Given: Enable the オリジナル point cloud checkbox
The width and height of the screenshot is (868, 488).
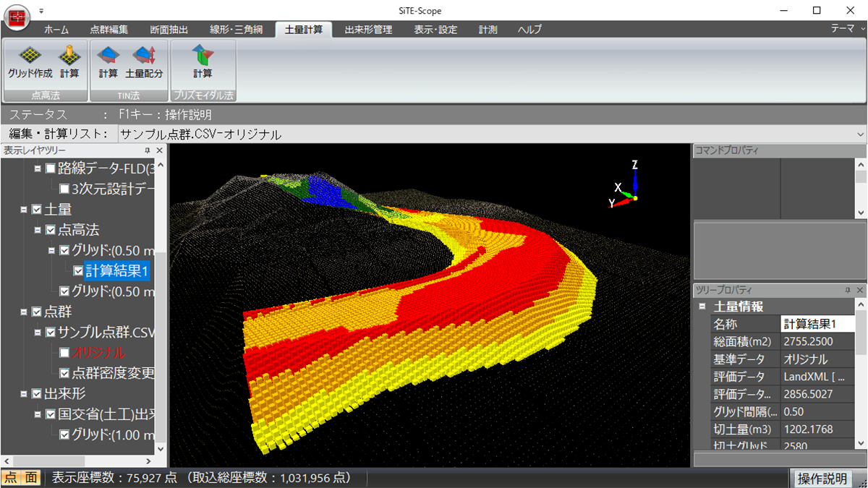Looking at the screenshot, I should 64,353.
